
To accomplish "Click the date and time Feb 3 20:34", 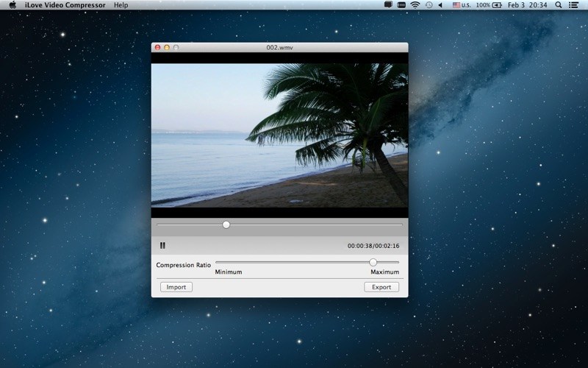I will point(528,5).
